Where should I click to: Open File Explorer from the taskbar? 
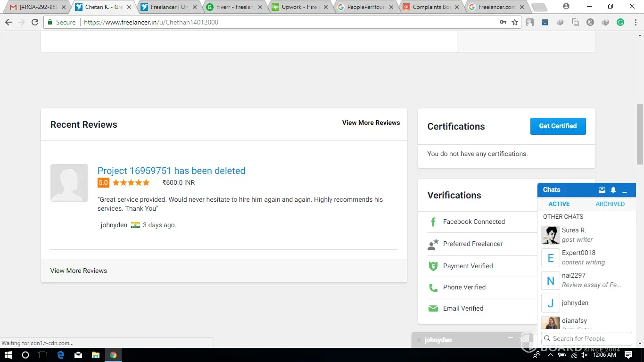coord(95,355)
